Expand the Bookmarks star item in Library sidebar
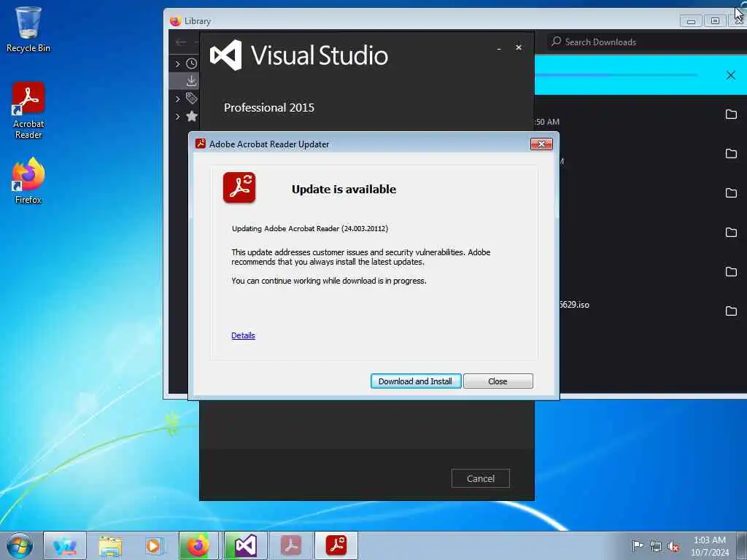The width and height of the screenshot is (747, 560). (177, 116)
